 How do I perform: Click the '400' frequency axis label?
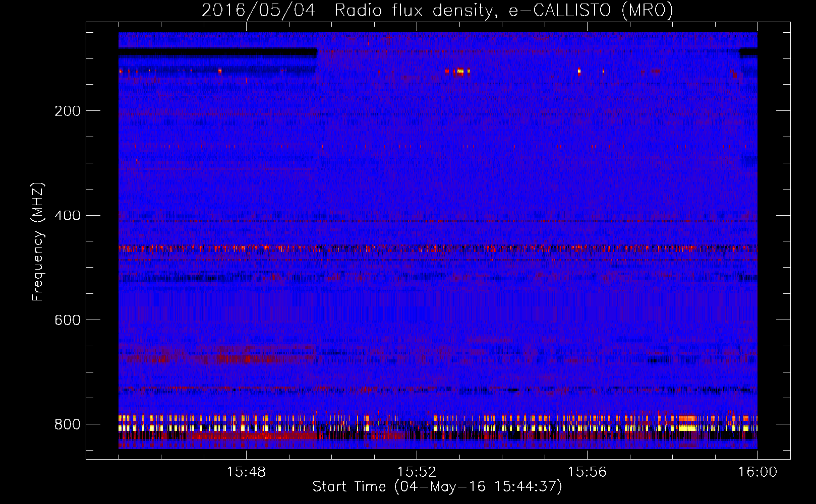click(67, 216)
